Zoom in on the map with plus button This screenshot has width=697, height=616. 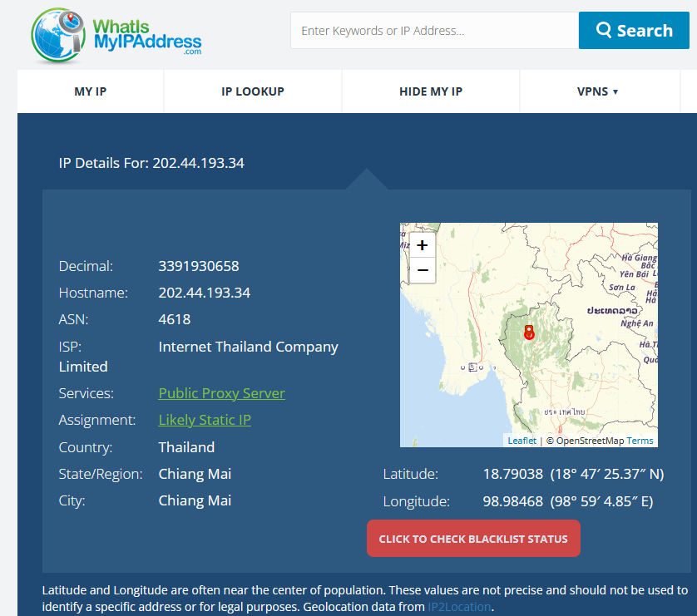pos(423,245)
